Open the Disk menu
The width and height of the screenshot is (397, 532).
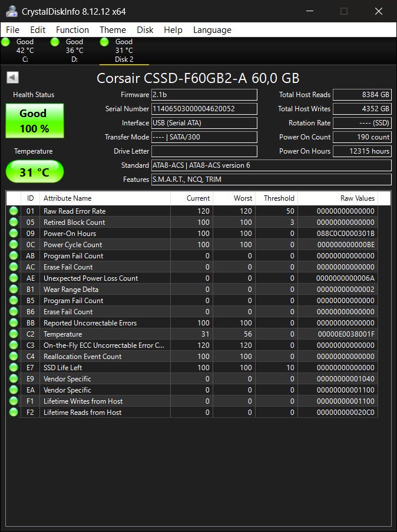(x=145, y=30)
